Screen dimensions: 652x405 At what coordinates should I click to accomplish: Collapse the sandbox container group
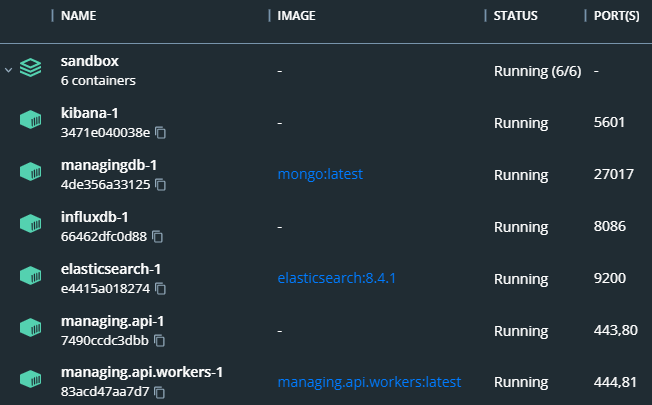(x=9, y=70)
